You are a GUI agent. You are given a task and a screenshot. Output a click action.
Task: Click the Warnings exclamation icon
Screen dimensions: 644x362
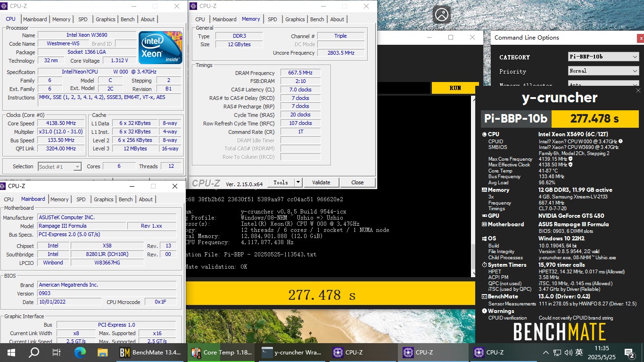(x=484, y=311)
